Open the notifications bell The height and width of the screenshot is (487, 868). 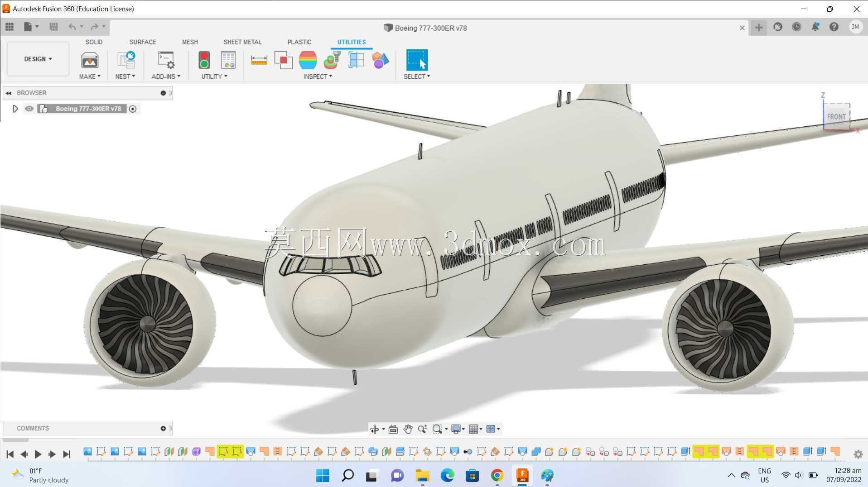[815, 27]
